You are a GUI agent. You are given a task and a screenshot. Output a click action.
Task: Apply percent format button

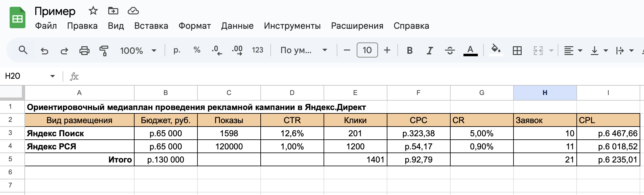click(197, 50)
